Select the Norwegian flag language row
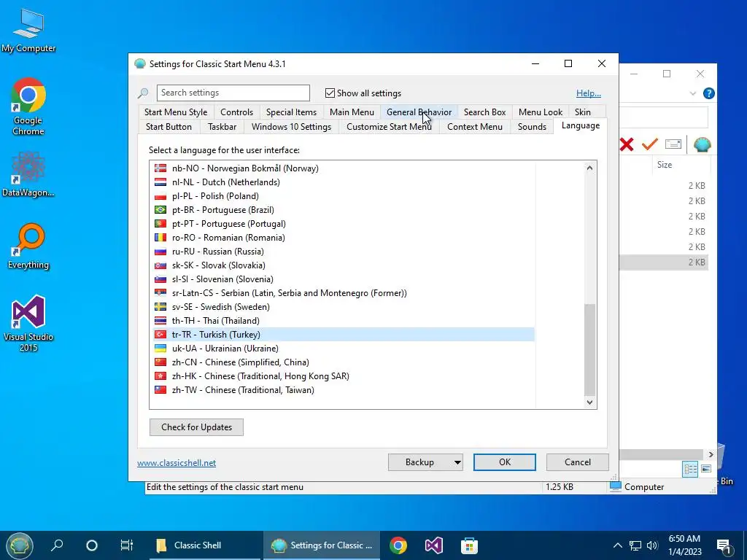Image resolution: width=747 pixels, height=560 pixels. coord(344,168)
